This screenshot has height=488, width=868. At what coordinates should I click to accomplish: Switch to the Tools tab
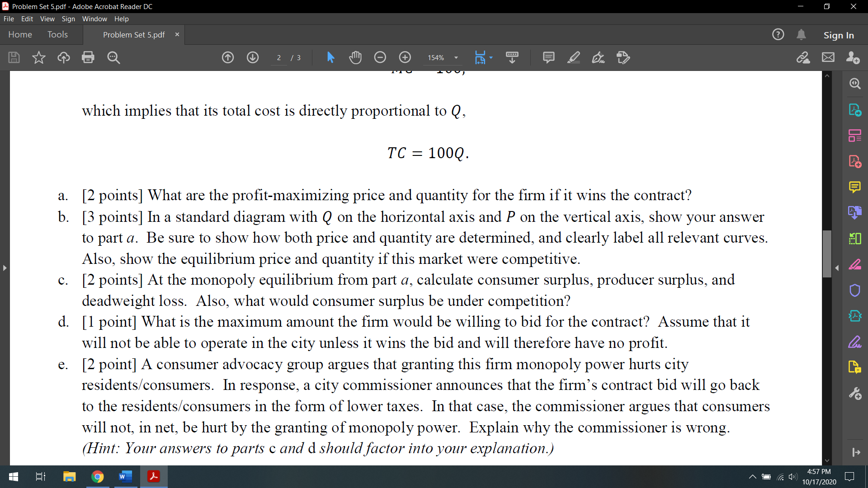tap(57, 34)
